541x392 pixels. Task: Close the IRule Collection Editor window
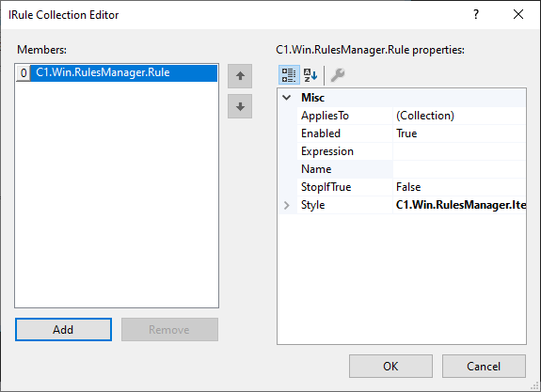(518, 14)
